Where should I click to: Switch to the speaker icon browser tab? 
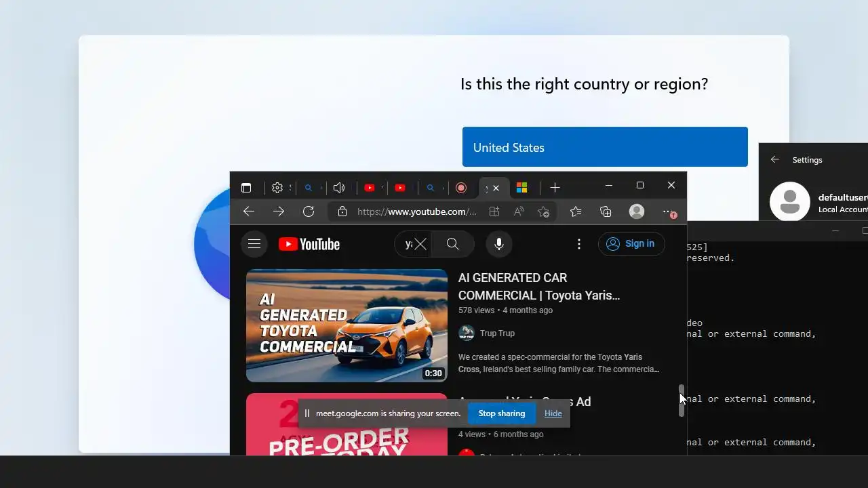(x=339, y=188)
